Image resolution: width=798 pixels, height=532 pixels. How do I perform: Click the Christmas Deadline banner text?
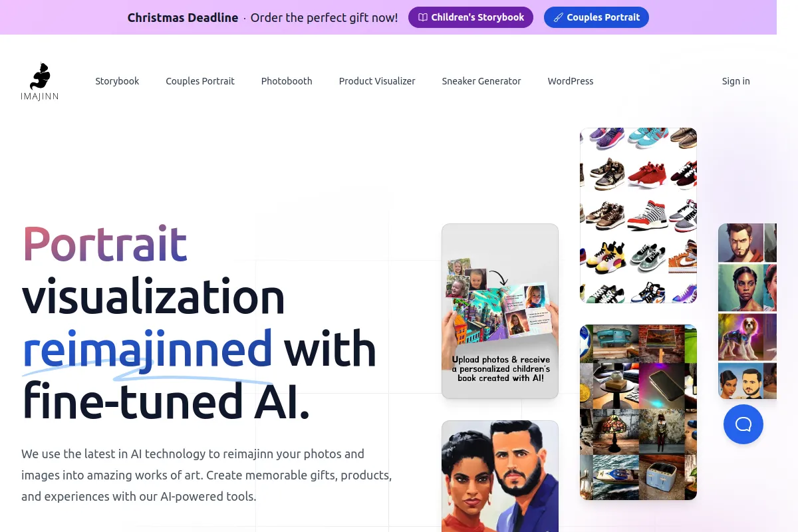183,18
